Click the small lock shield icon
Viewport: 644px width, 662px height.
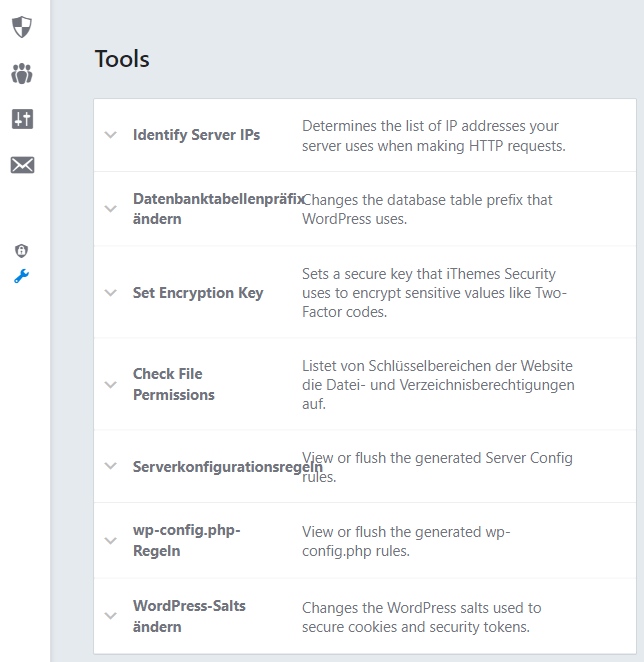(22, 251)
